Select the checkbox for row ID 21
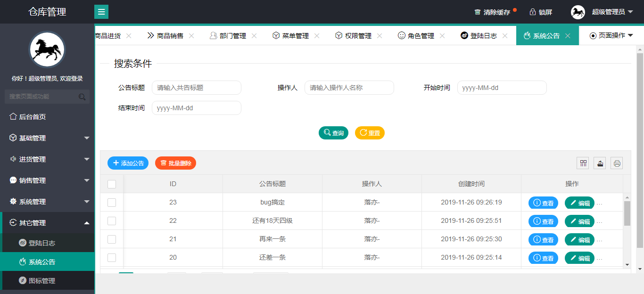 click(112, 239)
